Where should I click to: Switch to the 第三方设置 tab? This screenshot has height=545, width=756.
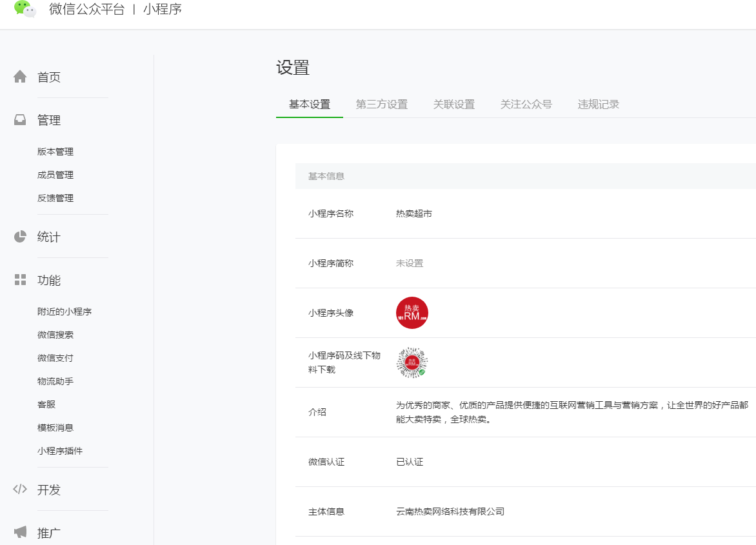[x=382, y=104]
